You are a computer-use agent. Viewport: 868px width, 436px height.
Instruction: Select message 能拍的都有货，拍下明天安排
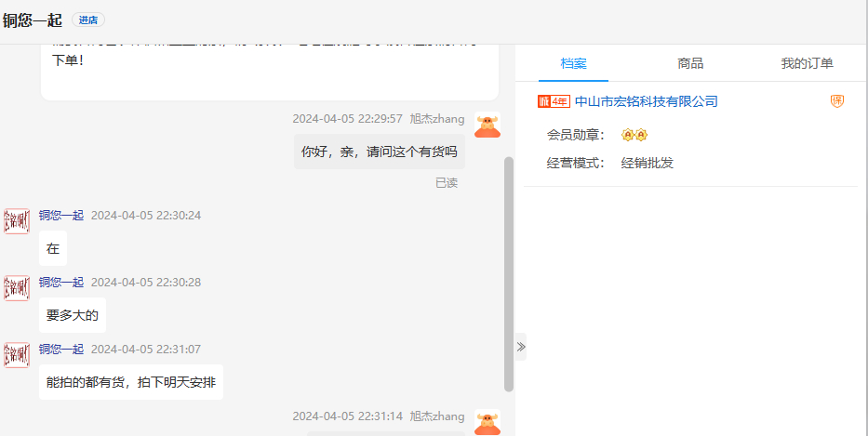coord(131,382)
